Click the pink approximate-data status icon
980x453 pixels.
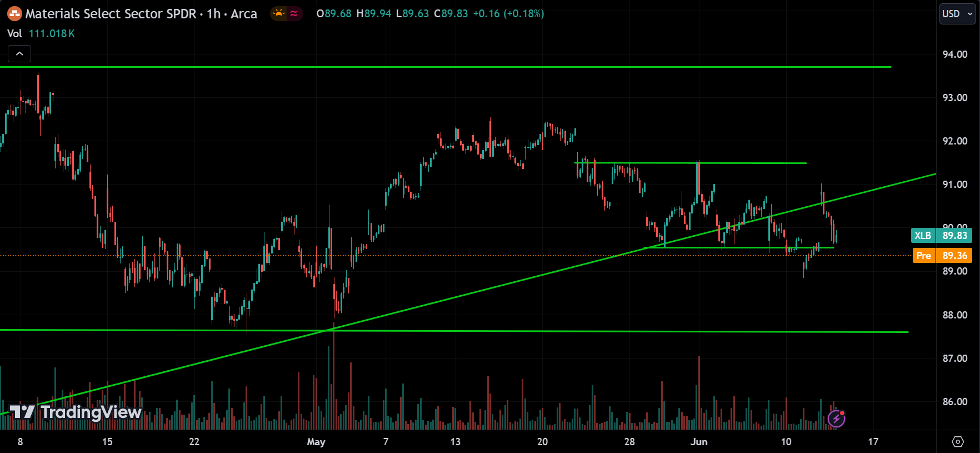point(294,13)
